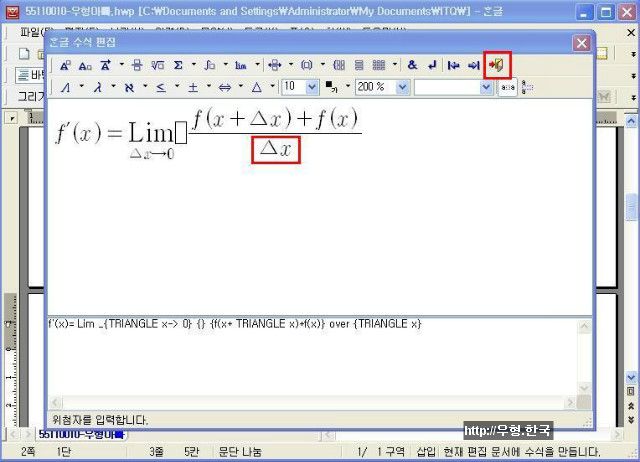Click the equation preview denominator △x

coord(276,150)
